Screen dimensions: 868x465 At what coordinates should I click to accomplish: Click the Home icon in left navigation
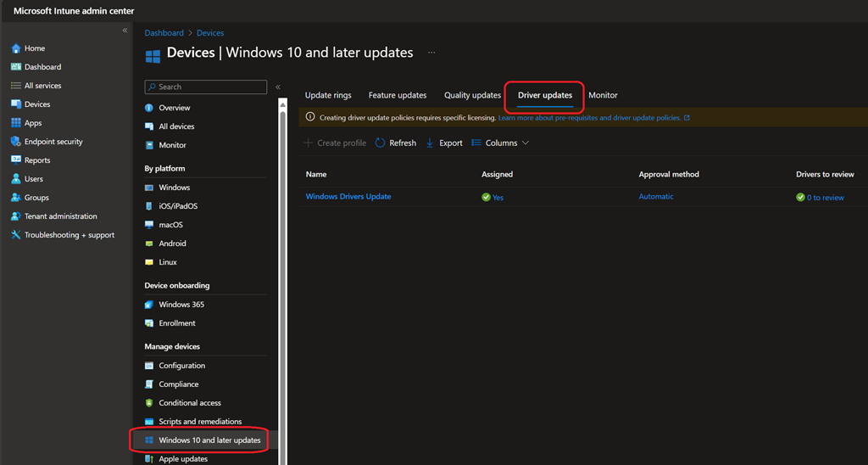pos(15,48)
